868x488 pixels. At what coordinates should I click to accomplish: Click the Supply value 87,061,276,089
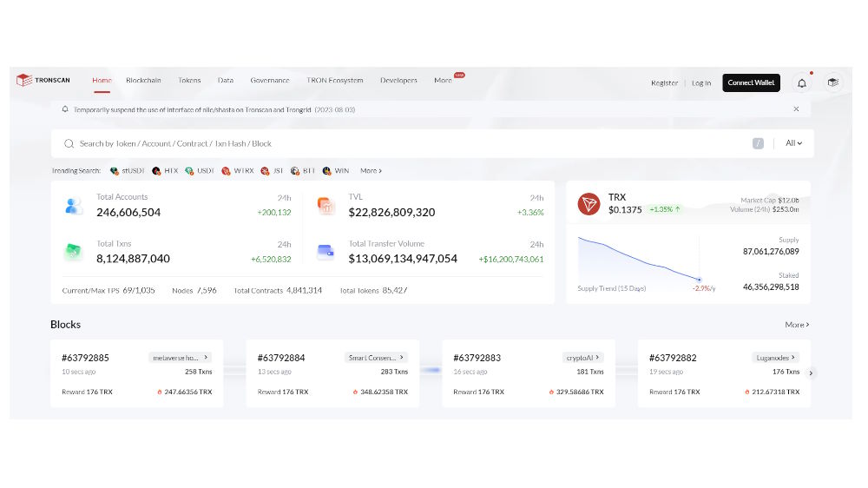(x=771, y=252)
